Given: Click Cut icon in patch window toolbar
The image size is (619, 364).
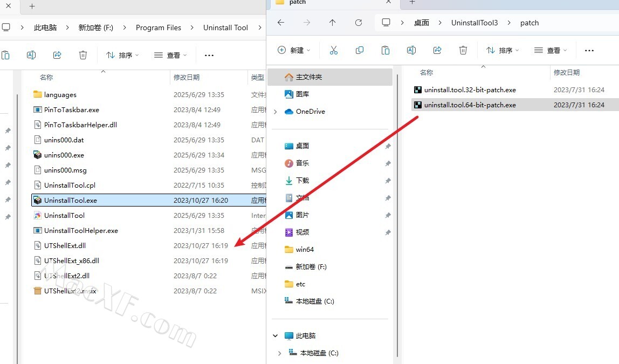Looking at the screenshot, I should 334,50.
